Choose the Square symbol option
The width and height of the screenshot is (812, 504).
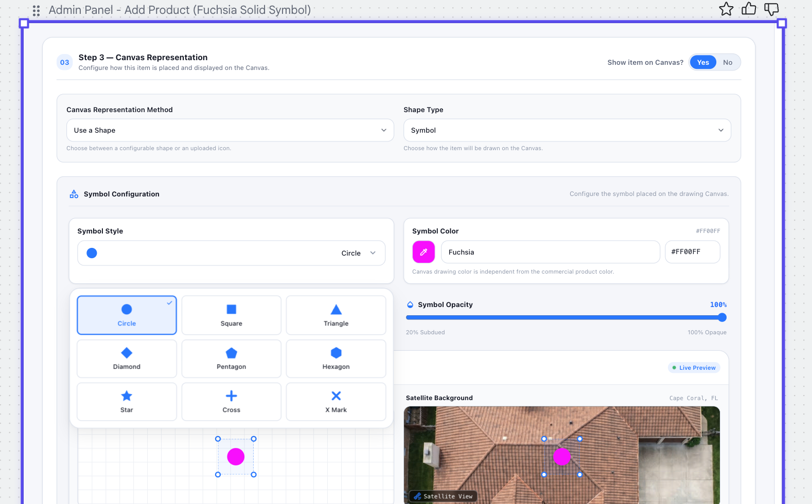pos(232,315)
